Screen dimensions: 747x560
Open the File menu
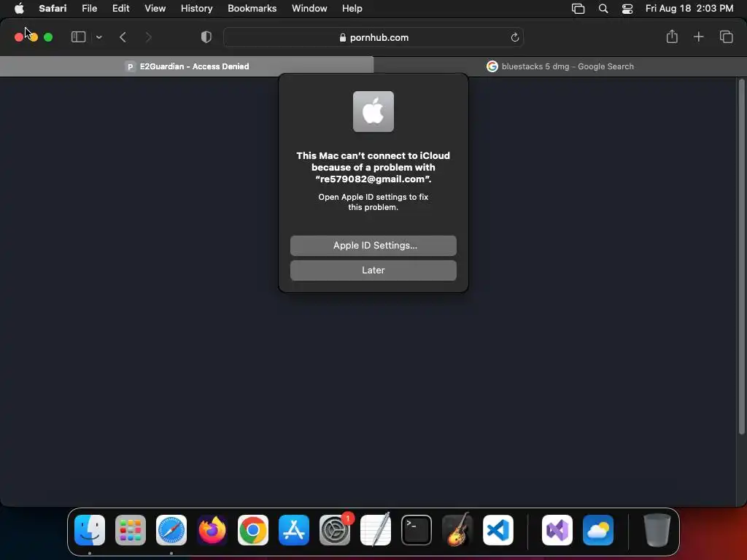(89, 8)
